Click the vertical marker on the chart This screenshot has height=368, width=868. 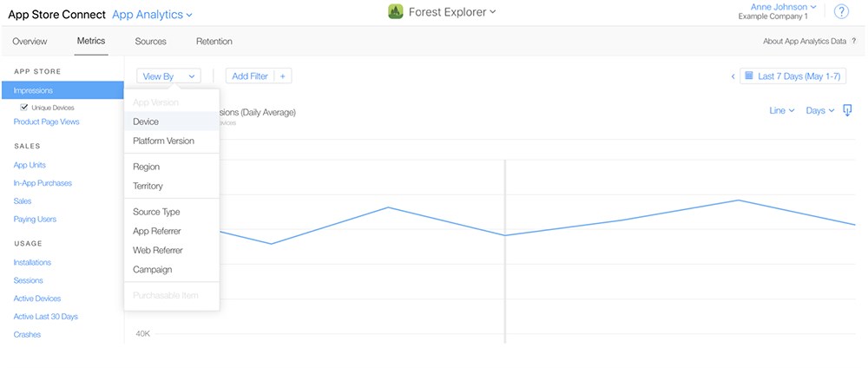click(x=505, y=251)
